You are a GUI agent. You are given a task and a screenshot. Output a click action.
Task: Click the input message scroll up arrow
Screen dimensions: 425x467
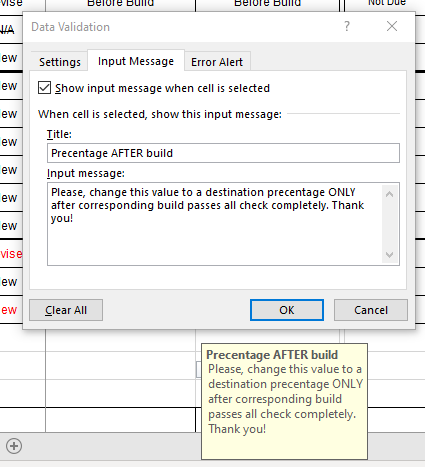coord(389,194)
